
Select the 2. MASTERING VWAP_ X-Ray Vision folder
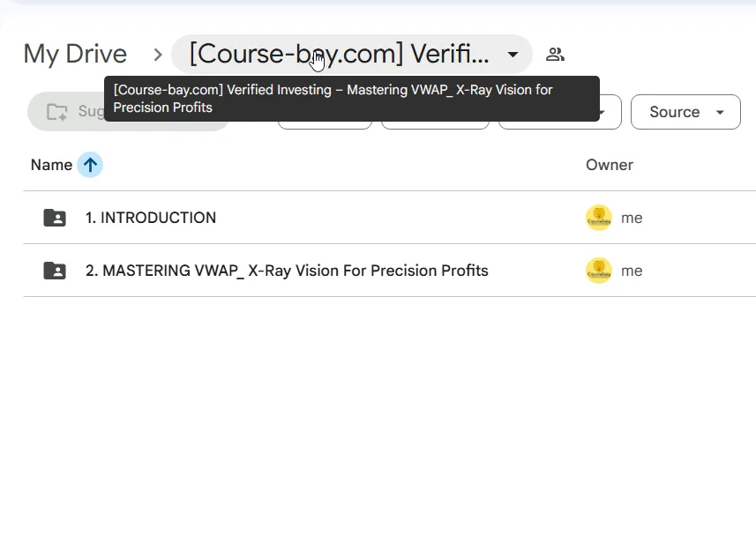tap(287, 271)
